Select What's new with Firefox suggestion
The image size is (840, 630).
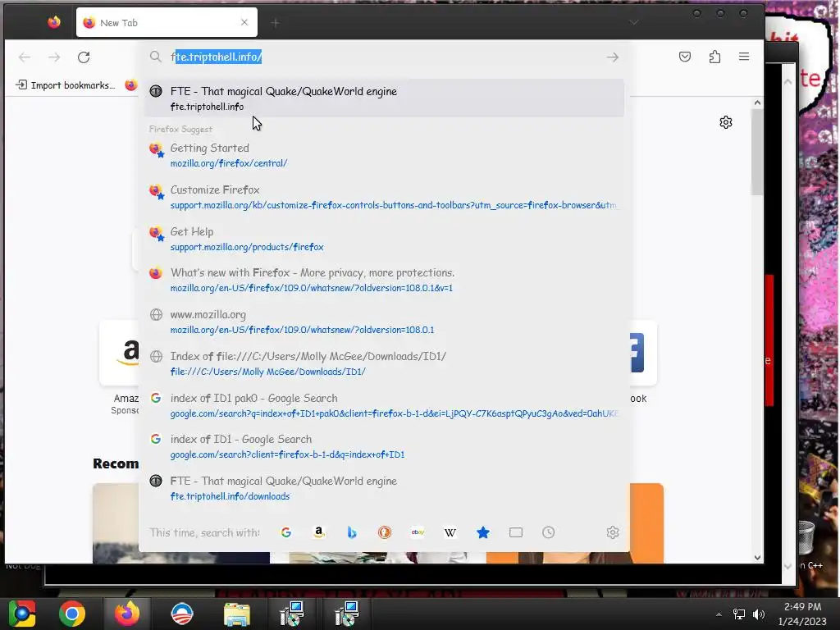click(x=384, y=281)
